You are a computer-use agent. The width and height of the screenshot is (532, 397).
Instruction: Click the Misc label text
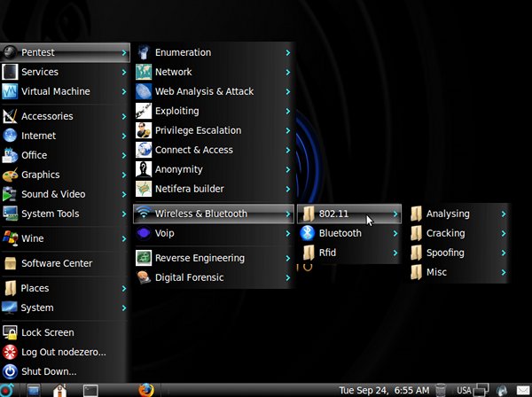coord(436,272)
